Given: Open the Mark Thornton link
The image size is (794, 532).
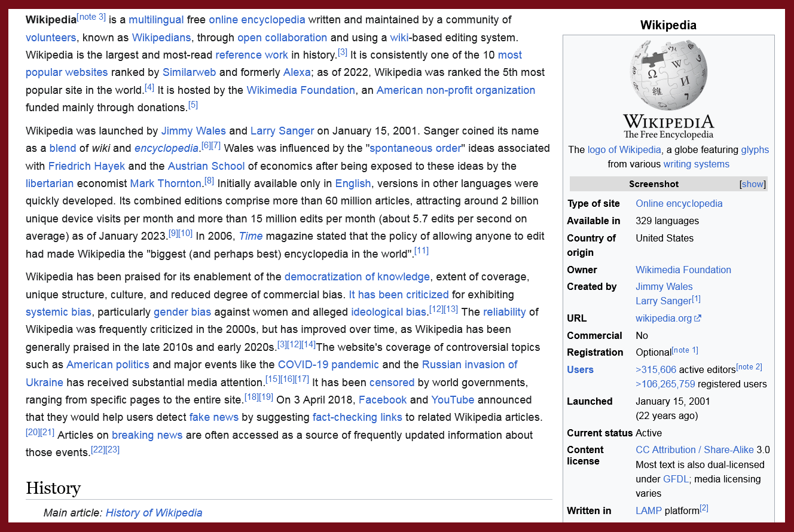Looking at the screenshot, I should click(166, 184).
